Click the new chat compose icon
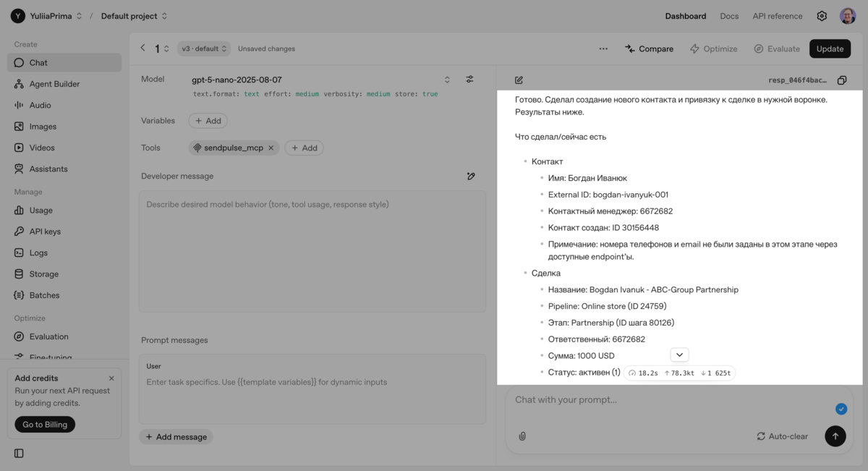This screenshot has height=471, width=868. click(x=519, y=80)
